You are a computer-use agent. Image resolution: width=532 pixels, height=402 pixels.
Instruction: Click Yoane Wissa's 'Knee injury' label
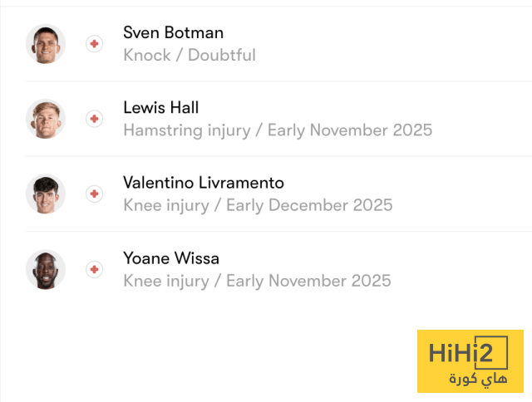coord(165,281)
